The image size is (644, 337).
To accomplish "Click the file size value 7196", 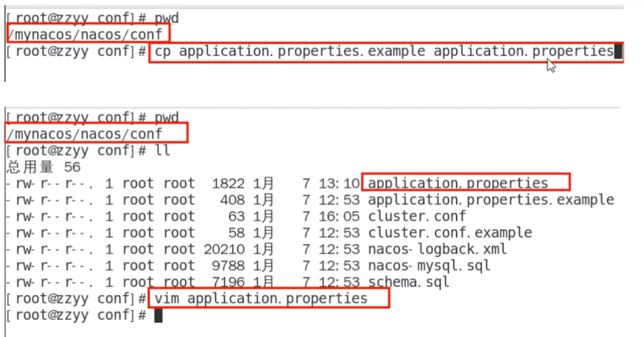I will click(228, 282).
